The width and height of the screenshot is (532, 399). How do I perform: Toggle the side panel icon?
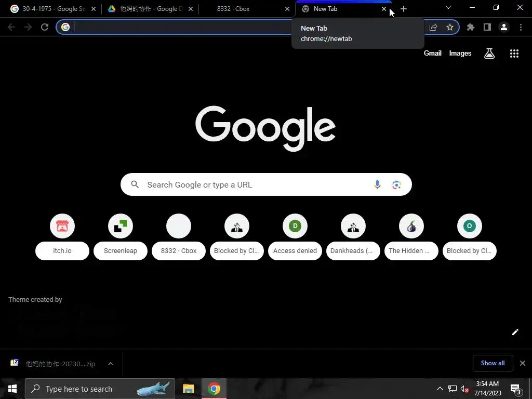pos(487,27)
